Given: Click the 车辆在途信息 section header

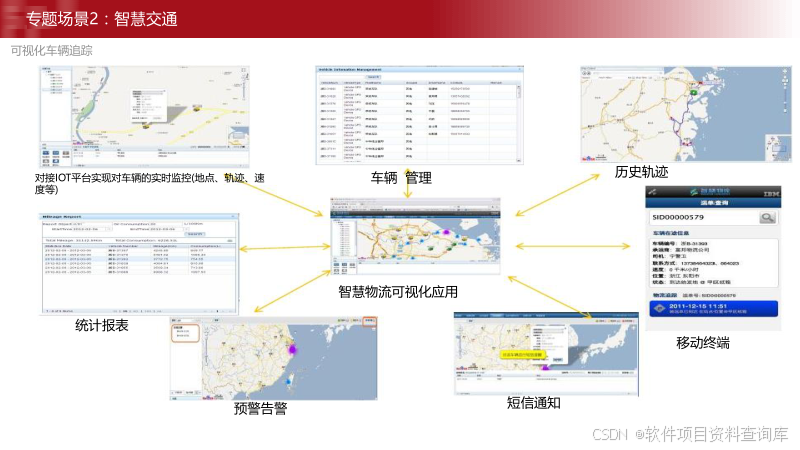Looking at the screenshot, I should click(x=671, y=233).
